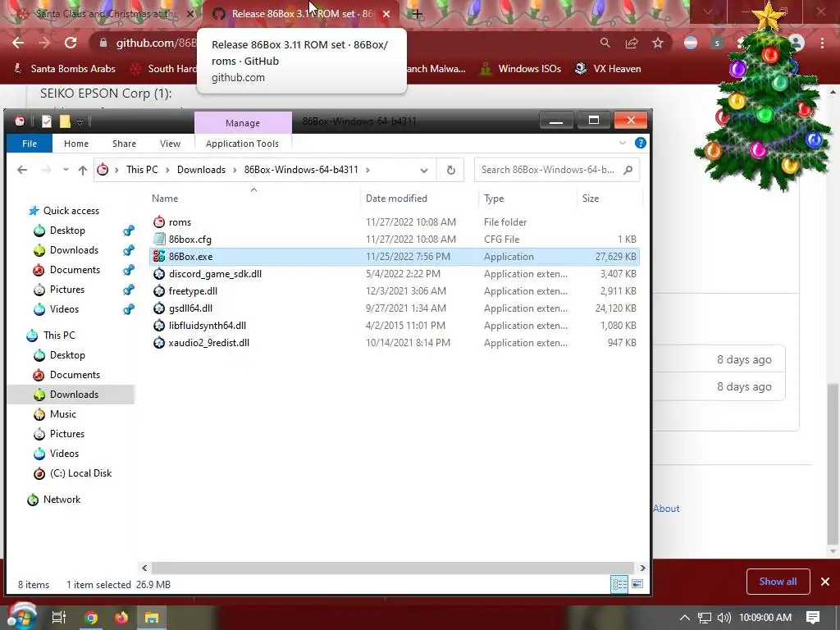Open Chrome's three-dot menu
Image resolution: width=840 pixels, height=630 pixels.
(x=822, y=43)
